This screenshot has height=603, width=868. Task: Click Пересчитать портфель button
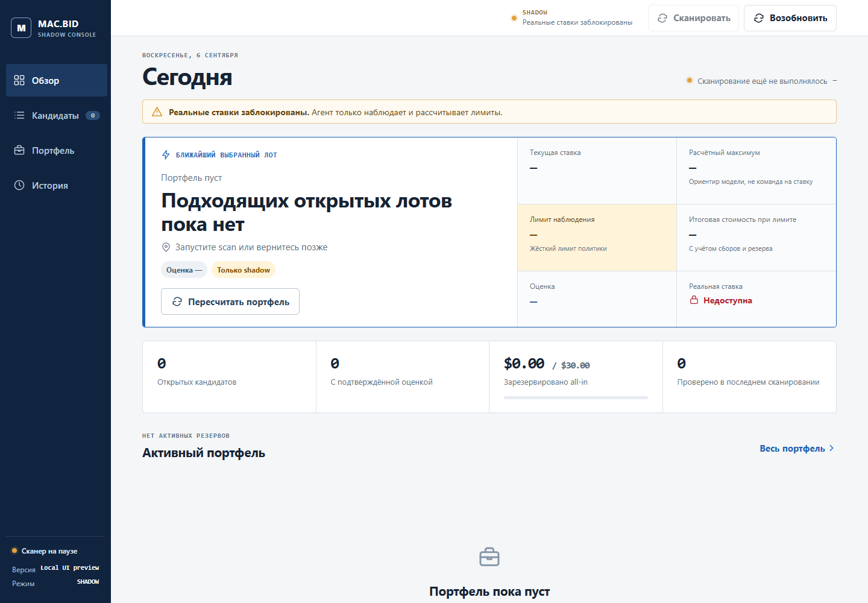click(230, 301)
